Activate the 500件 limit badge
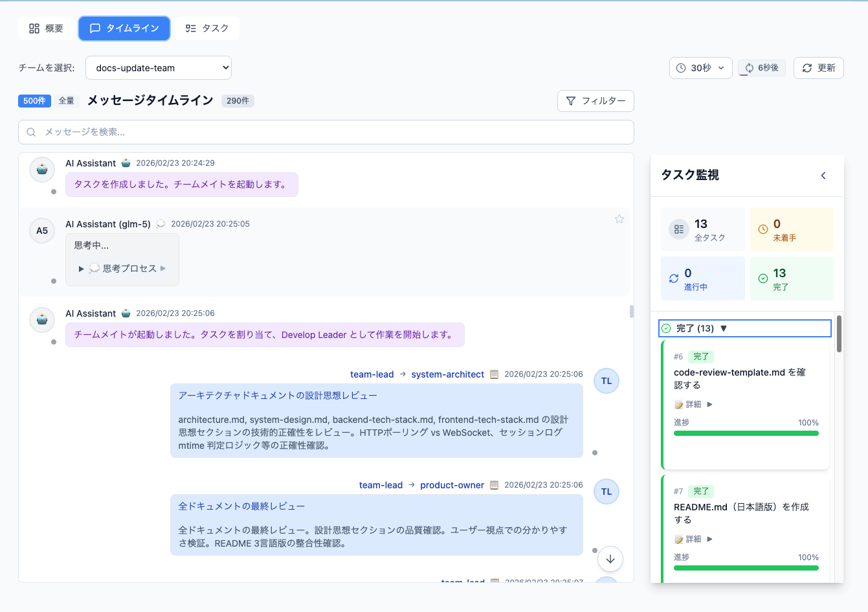868x612 pixels. click(34, 100)
